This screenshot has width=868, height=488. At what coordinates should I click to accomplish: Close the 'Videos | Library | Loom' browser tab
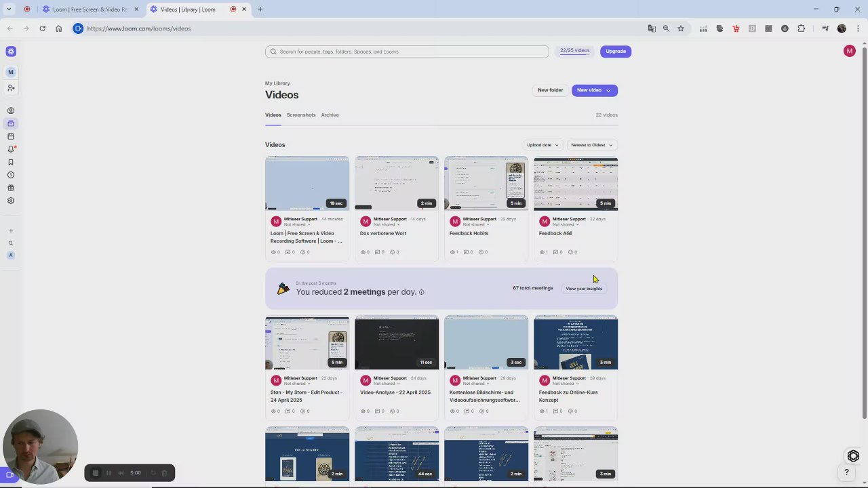pyautogui.click(x=244, y=9)
